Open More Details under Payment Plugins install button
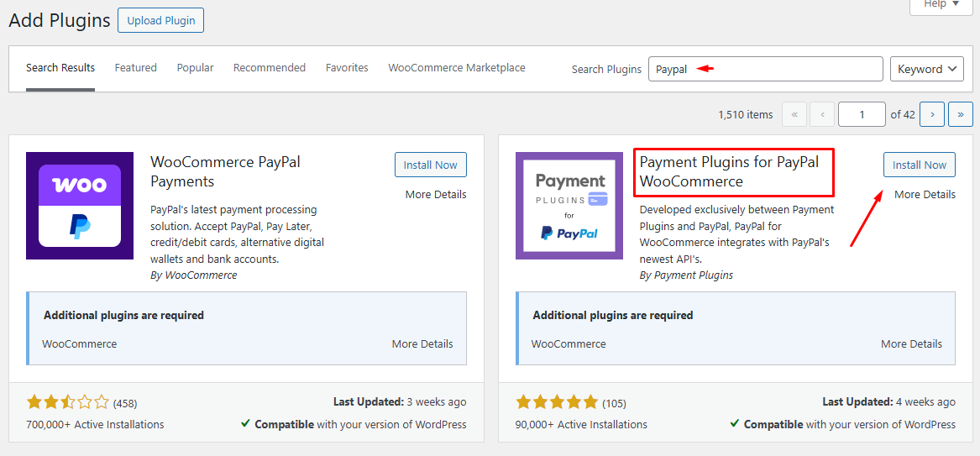The image size is (980, 456). (x=925, y=194)
